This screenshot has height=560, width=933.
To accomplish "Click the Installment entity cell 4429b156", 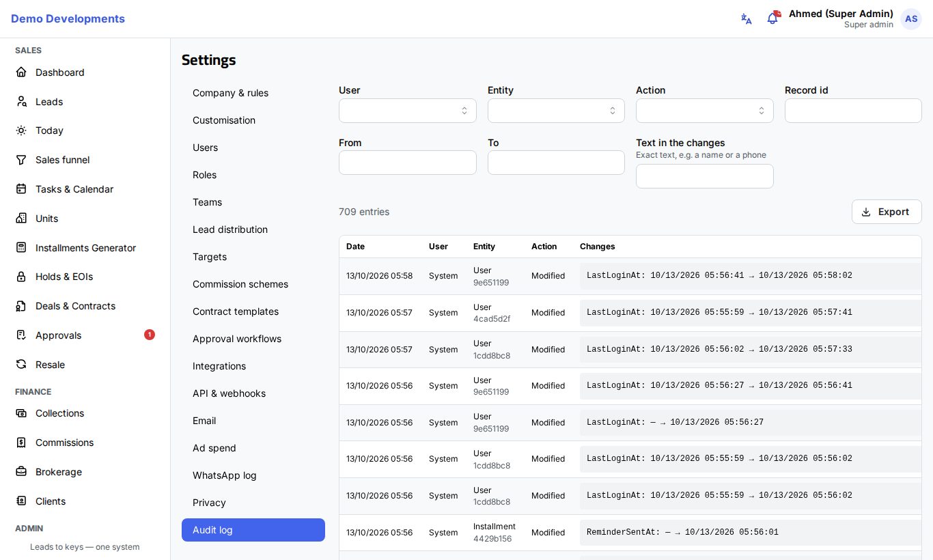I will [495, 533].
